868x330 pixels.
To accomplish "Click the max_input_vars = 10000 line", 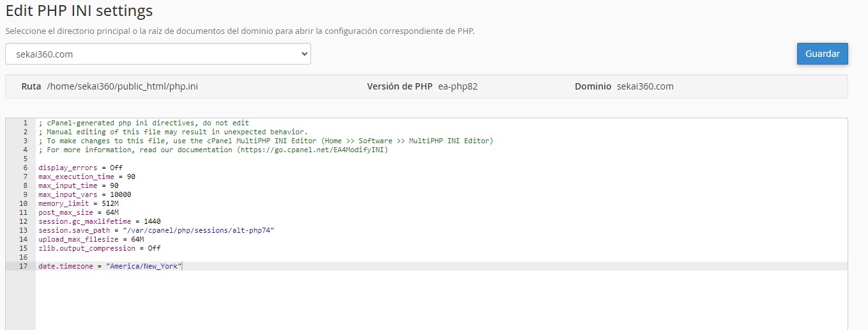I will pos(85,194).
